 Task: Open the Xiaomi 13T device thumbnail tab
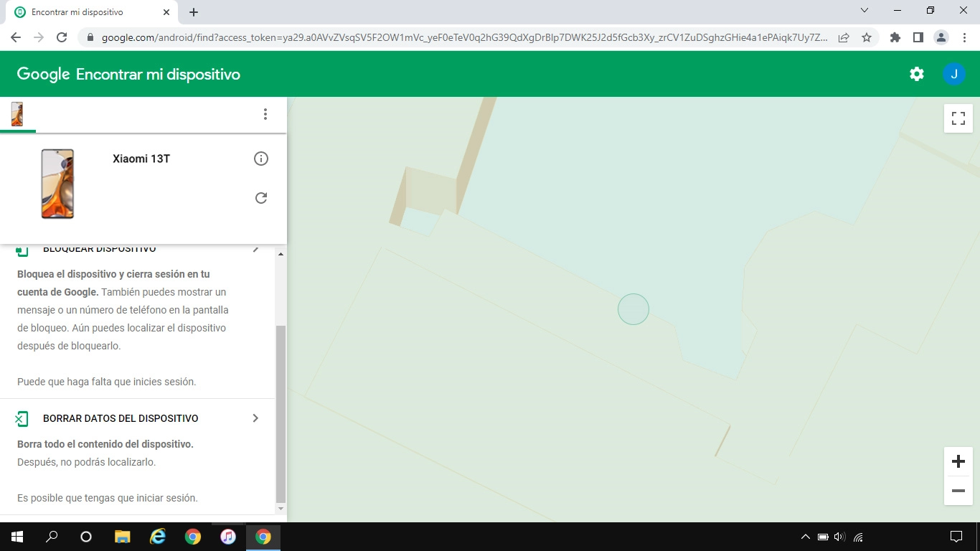17,113
